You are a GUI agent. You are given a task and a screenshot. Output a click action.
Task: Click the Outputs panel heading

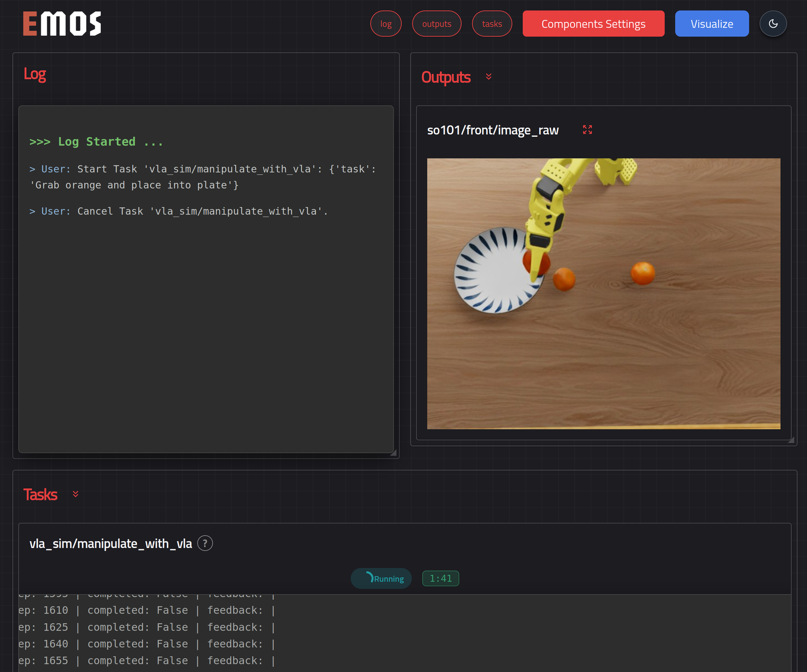pos(446,77)
